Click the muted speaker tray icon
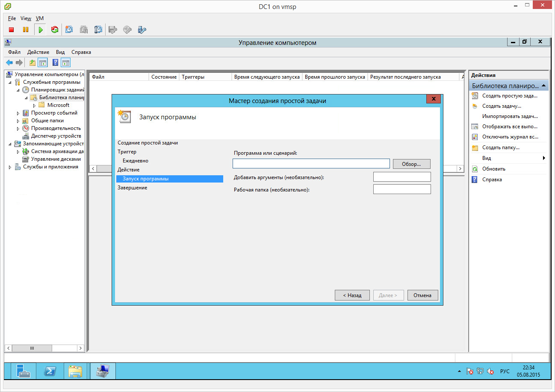 pos(491,371)
